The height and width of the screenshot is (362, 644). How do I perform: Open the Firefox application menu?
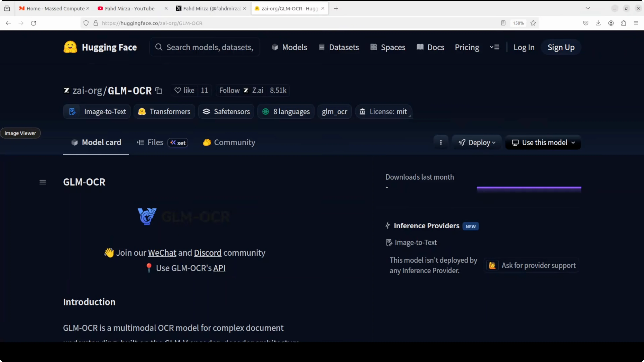coord(636,23)
